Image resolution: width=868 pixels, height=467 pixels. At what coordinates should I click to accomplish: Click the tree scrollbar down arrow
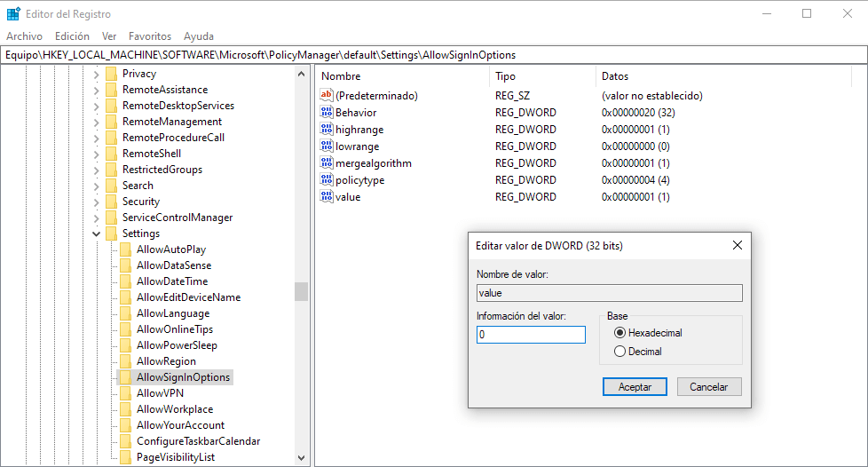coord(301,457)
